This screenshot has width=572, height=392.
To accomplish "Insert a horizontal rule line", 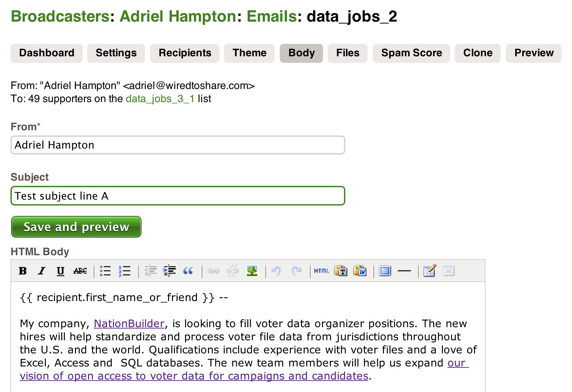I will (404, 271).
